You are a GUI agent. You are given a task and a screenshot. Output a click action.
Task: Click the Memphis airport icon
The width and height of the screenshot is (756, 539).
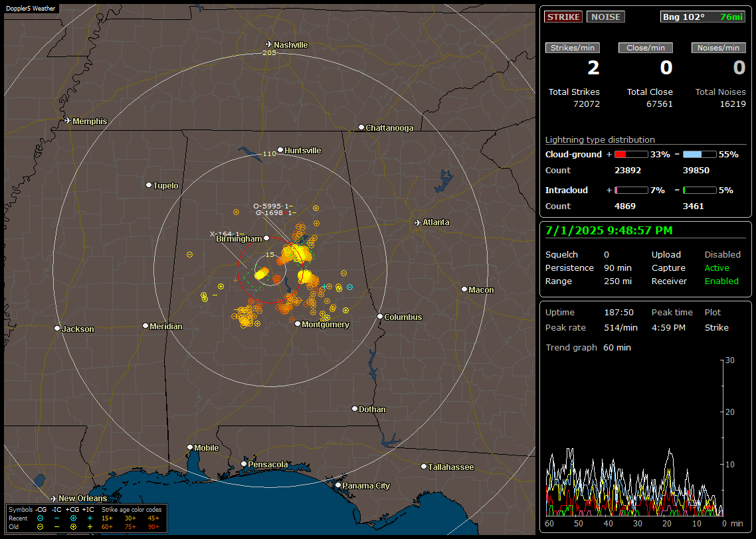pos(68,121)
